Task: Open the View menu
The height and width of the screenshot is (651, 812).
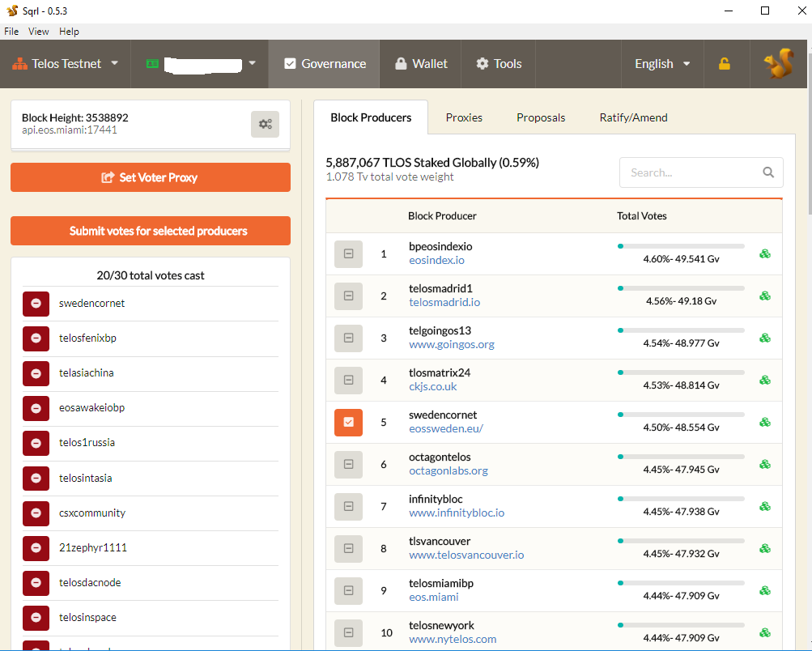Action: point(38,32)
